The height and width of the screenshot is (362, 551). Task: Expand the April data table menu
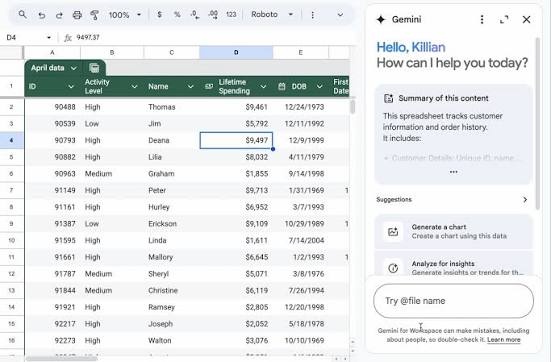(73, 68)
